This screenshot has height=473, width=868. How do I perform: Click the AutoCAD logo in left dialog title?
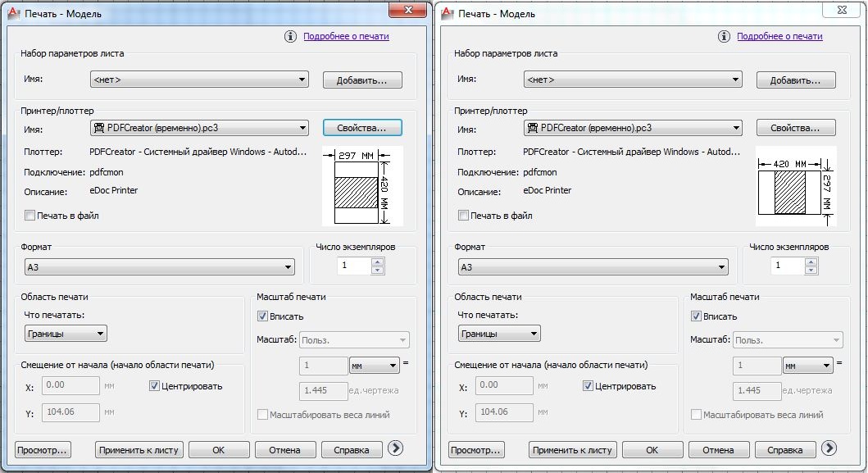tap(14, 13)
